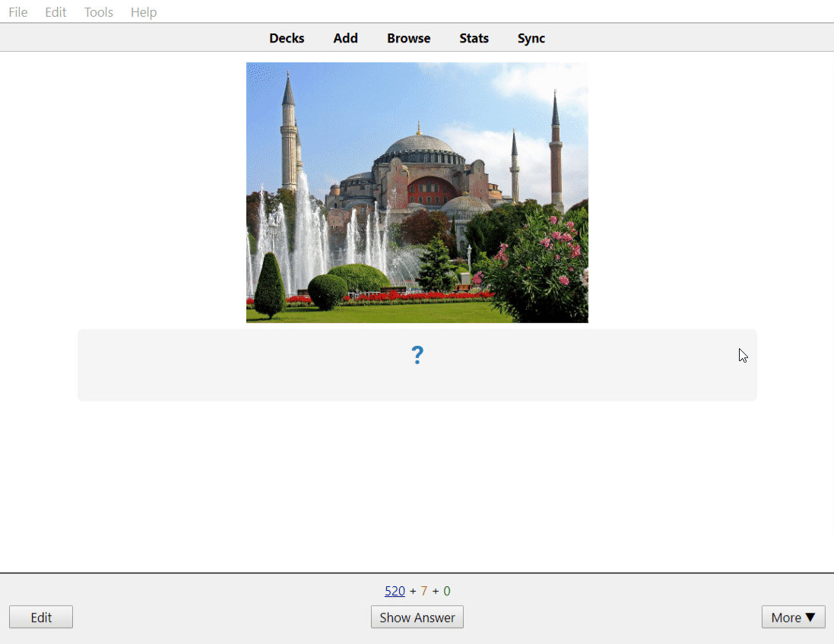The height and width of the screenshot is (644, 834).
Task: Expand the More dropdown
Action: pyautogui.click(x=793, y=617)
